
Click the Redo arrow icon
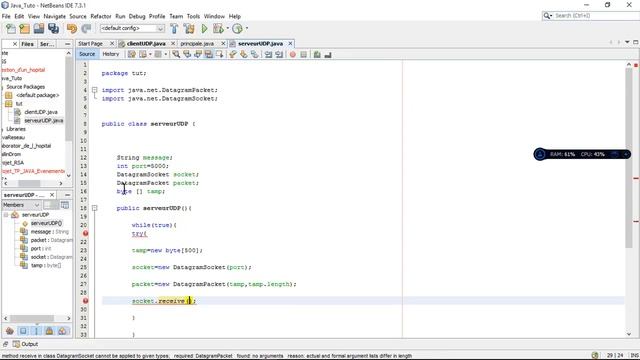[86, 29]
